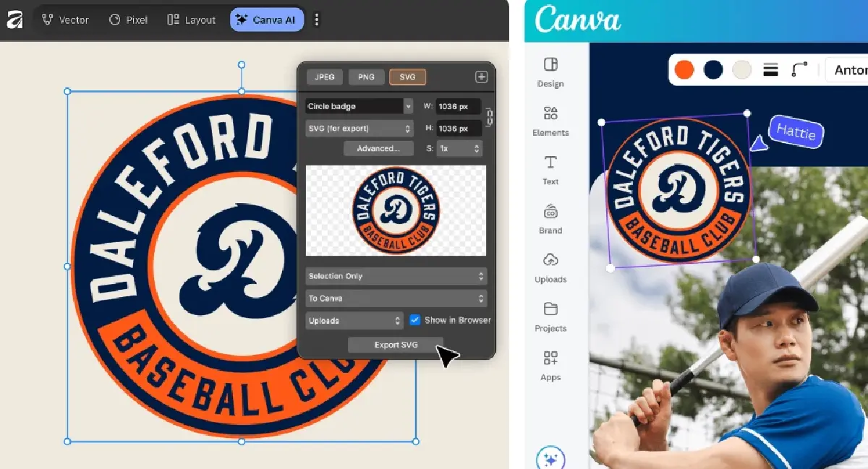The width and height of the screenshot is (868, 469).
Task: Open the Advanced export settings
Action: point(378,148)
